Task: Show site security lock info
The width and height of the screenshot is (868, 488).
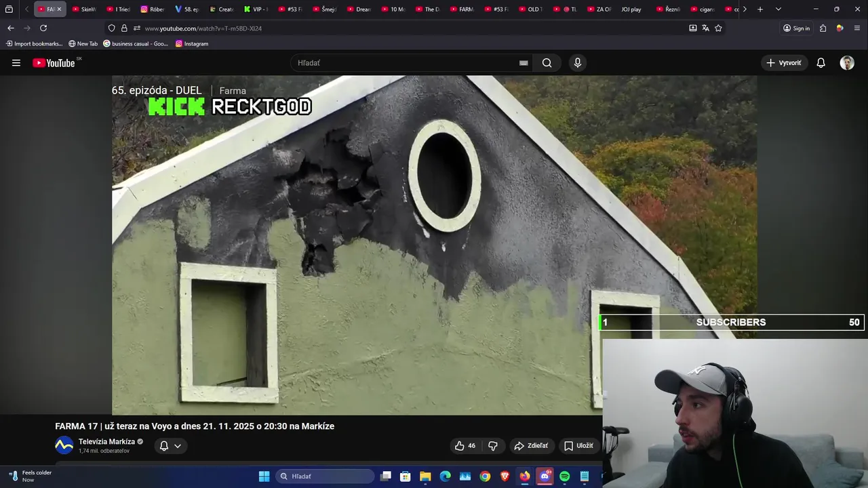Action: pos(124,28)
